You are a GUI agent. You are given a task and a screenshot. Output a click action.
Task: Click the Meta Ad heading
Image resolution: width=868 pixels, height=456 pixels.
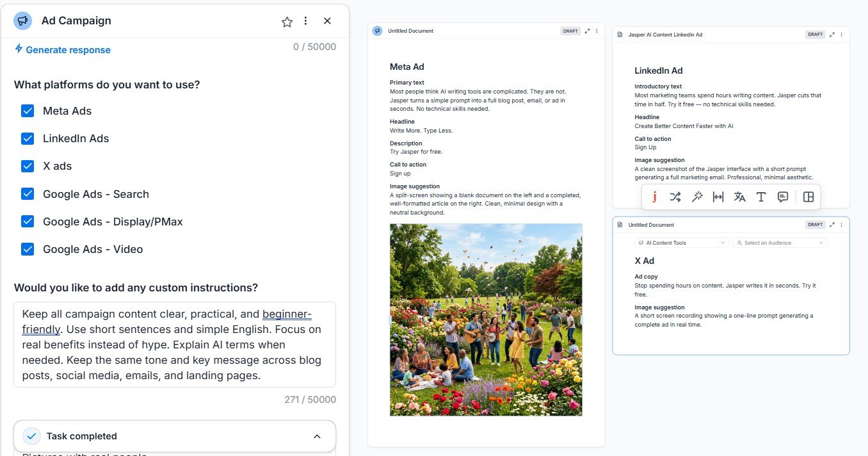(407, 67)
